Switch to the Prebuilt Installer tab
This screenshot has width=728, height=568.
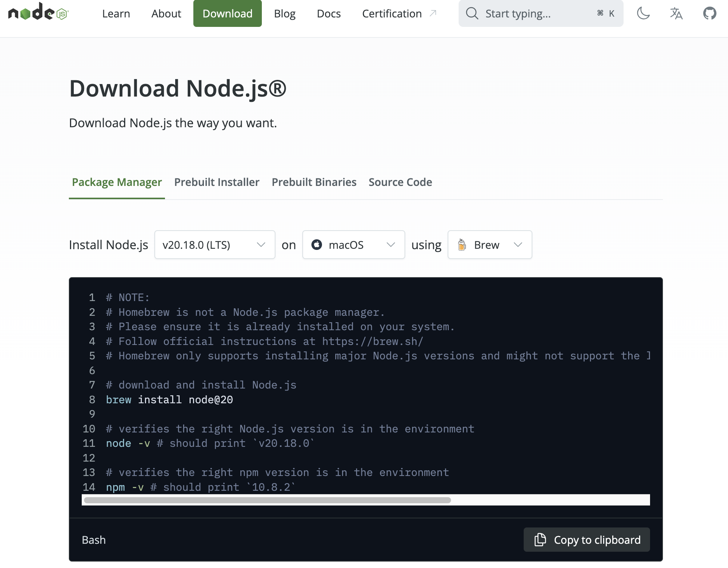217,182
